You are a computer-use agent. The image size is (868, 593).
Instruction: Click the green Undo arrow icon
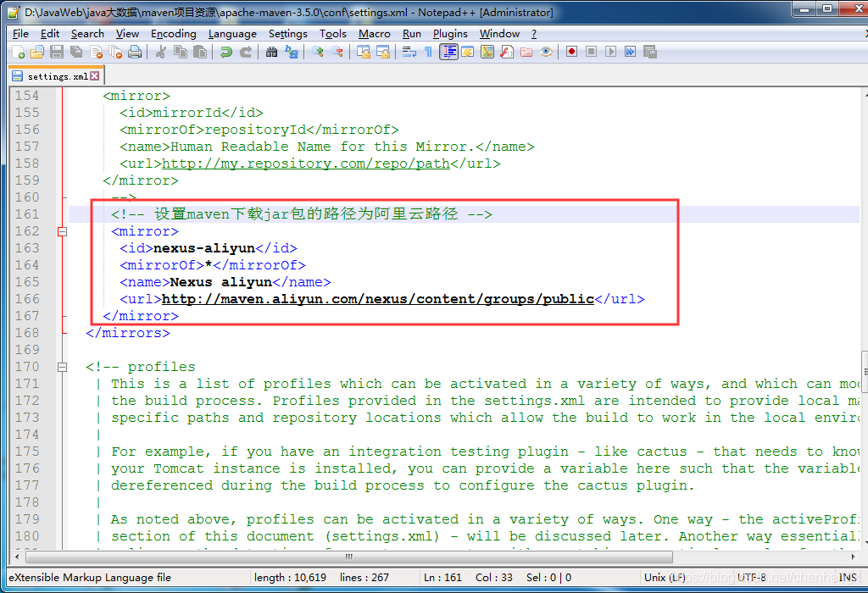225,52
